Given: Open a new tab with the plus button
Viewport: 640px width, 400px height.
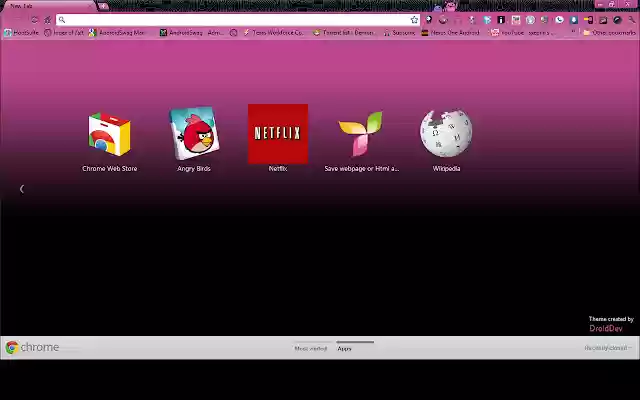Looking at the screenshot, I should [x=103, y=6].
